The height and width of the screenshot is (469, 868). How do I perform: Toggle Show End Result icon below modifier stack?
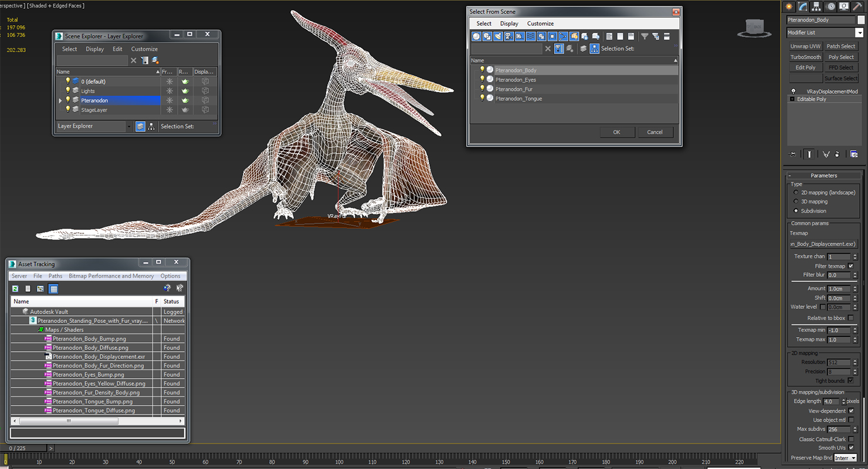(809, 154)
